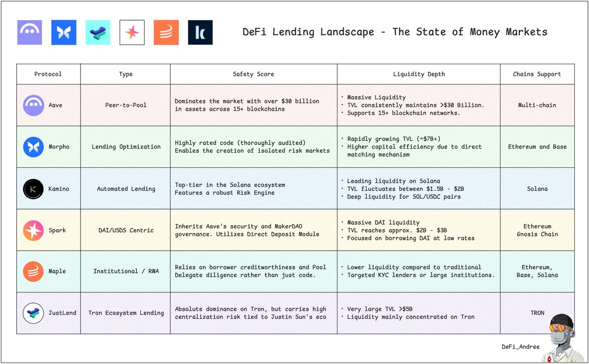
Task: Click the Morpho safety text 'Highly rated code (thoroughly audited)'
Action: 240,143
